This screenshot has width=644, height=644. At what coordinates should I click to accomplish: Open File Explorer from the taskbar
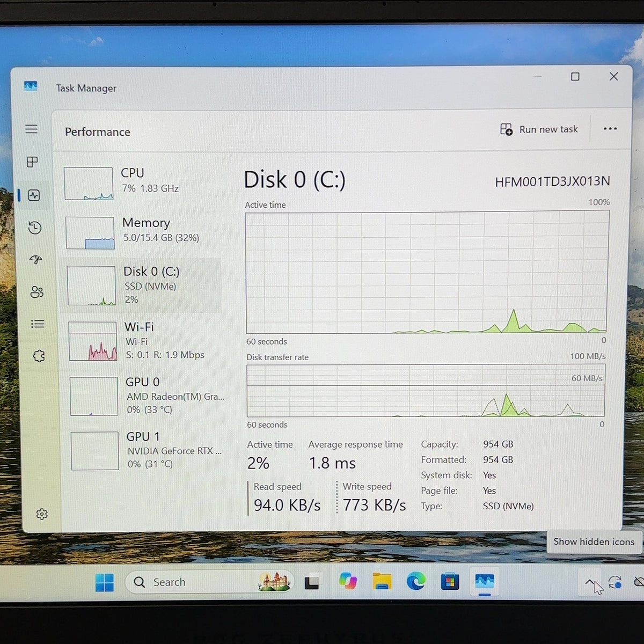coord(382,581)
